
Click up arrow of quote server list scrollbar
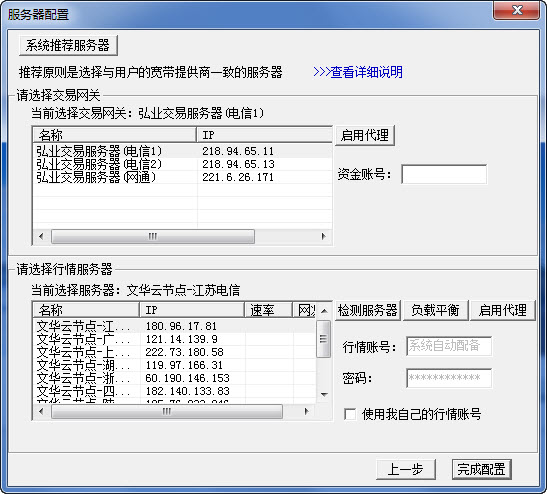324,310
